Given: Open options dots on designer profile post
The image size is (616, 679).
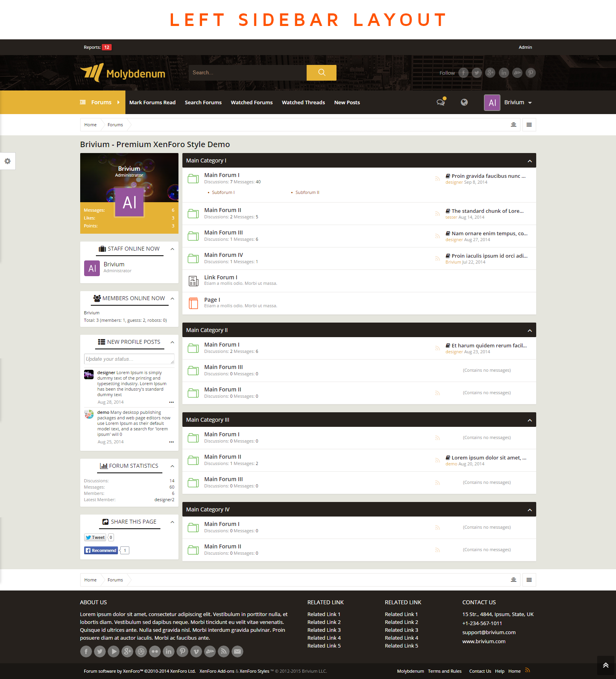Looking at the screenshot, I should click(x=171, y=402).
